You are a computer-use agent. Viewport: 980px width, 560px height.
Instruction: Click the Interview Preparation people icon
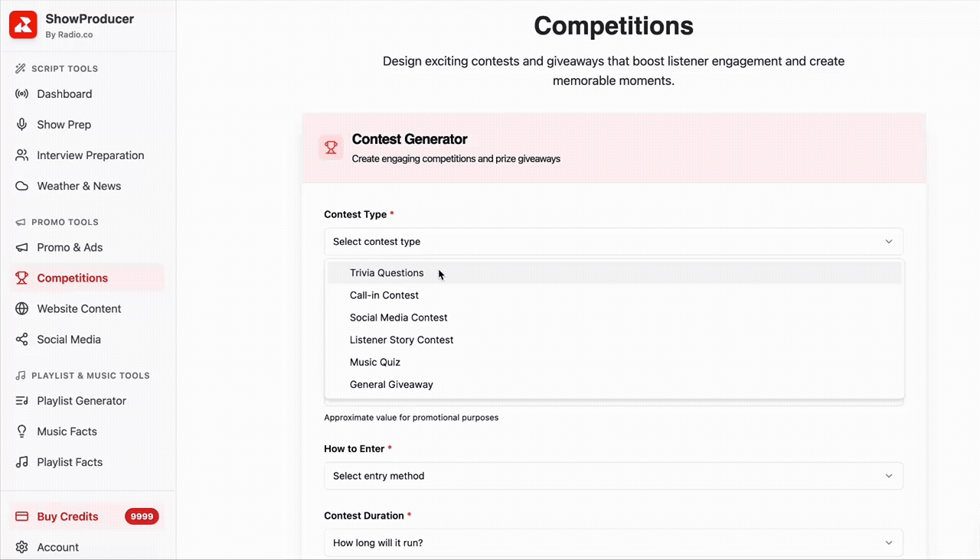(x=22, y=155)
